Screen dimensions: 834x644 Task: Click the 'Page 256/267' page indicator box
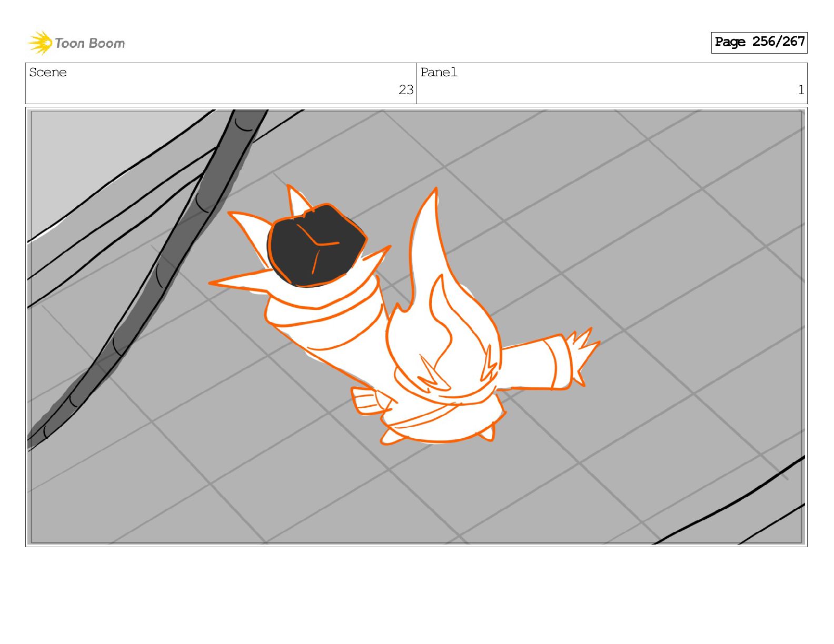(x=759, y=42)
